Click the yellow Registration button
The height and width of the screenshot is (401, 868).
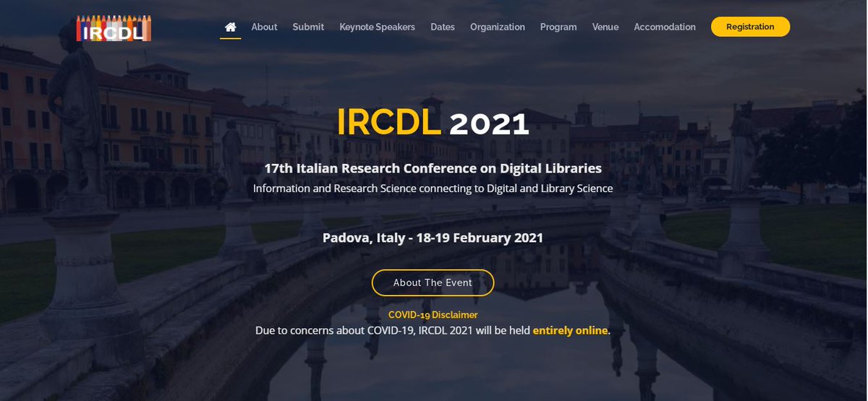[750, 27]
